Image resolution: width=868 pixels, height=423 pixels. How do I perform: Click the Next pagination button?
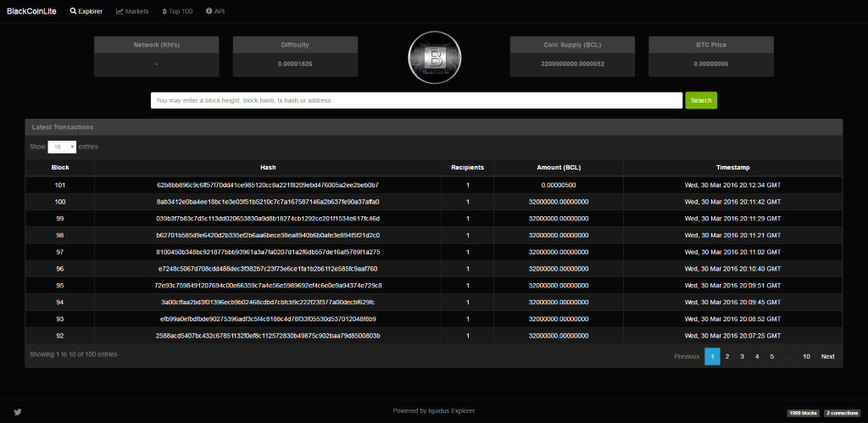(827, 357)
